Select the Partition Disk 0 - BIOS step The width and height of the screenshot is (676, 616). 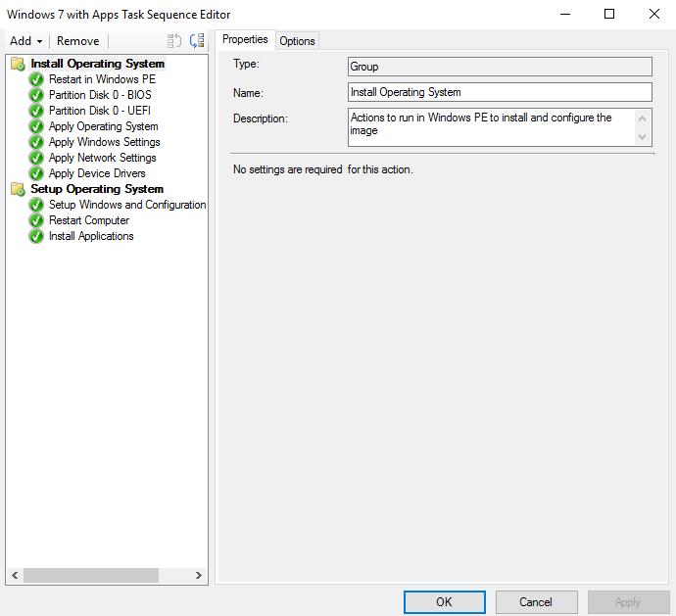coord(100,95)
